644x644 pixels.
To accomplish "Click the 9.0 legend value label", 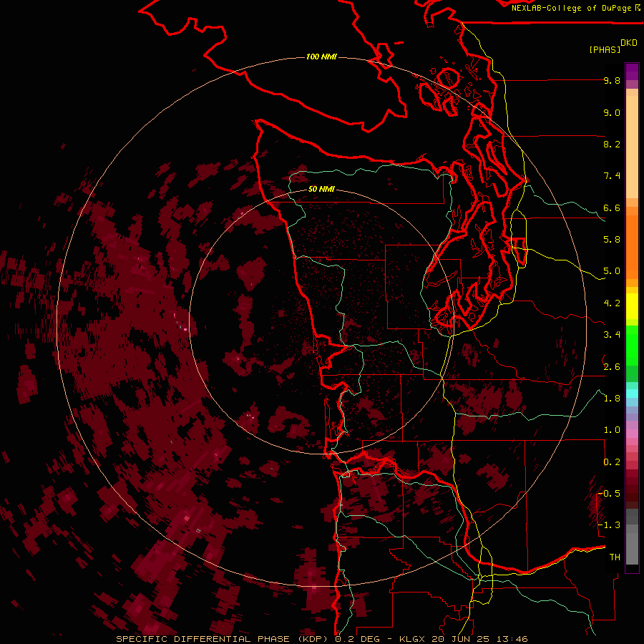I will pyautogui.click(x=612, y=112).
